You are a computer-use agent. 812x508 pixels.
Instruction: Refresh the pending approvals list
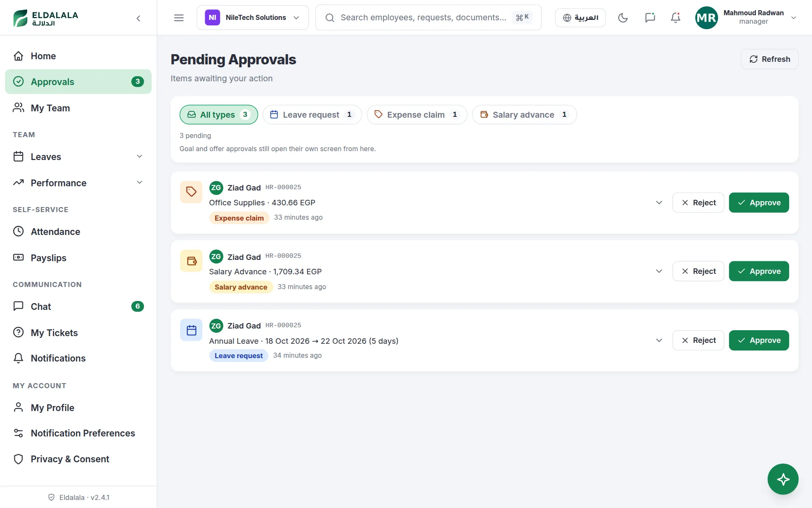pos(769,59)
